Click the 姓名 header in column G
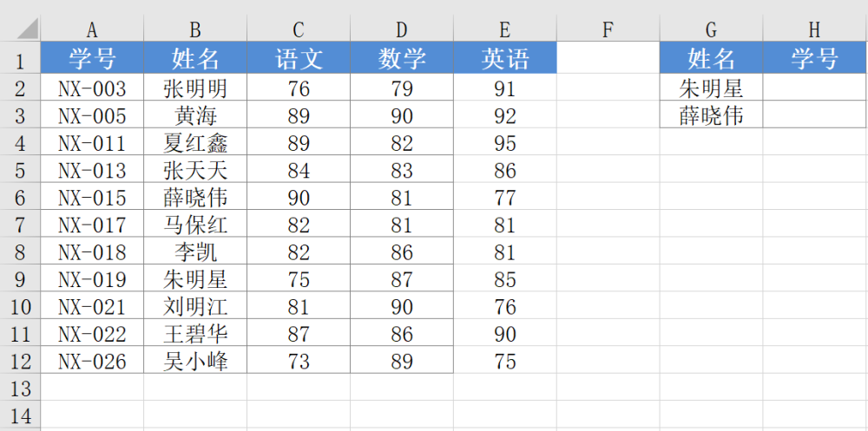The width and height of the screenshot is (868, 431). coord(711,59)
